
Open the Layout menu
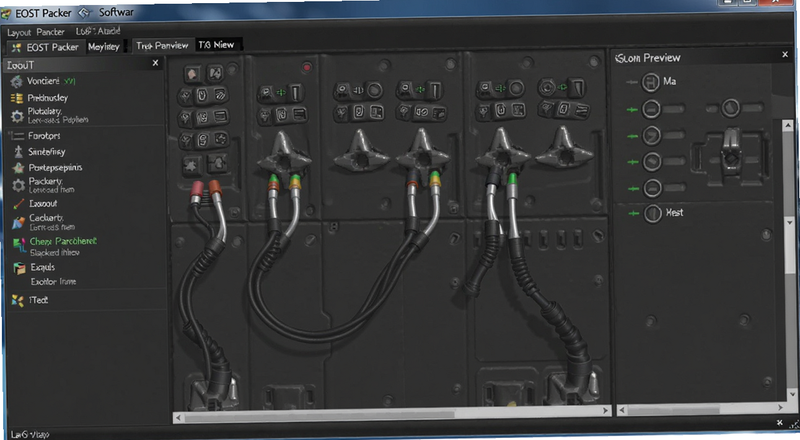pos(19,32)
